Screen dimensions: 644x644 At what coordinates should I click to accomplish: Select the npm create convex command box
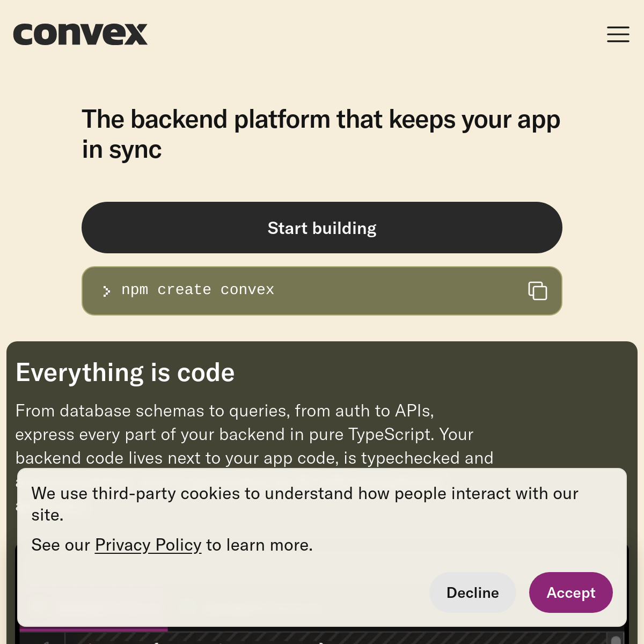(x=322, y=290)
